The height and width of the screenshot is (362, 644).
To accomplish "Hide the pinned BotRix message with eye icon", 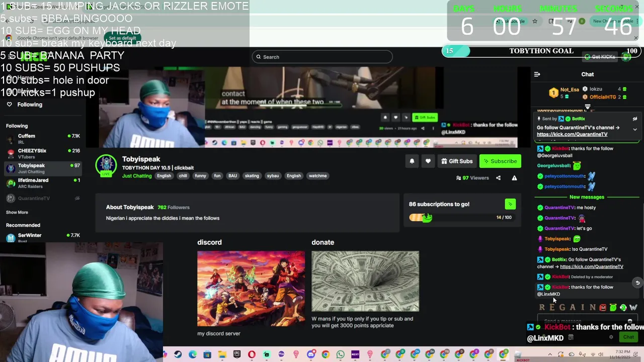I will click(635, 119).
